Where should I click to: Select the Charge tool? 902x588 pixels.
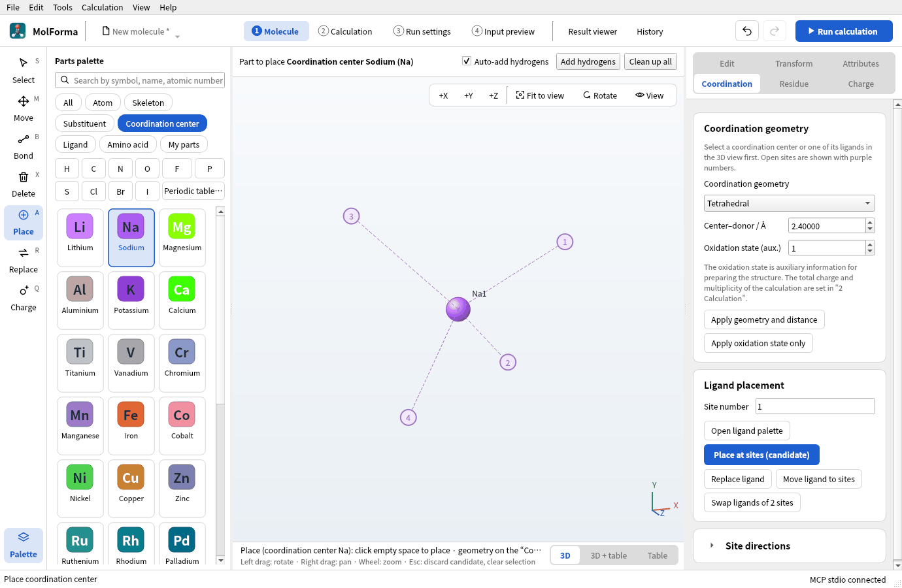24,298
